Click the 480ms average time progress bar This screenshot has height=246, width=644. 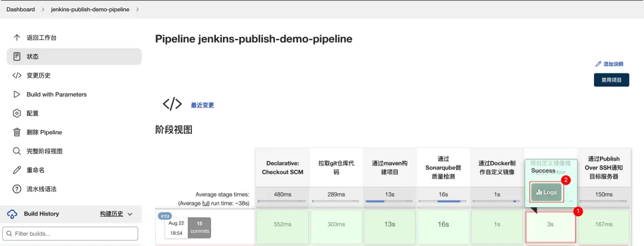pyautogui.click(x=283, y=201)
